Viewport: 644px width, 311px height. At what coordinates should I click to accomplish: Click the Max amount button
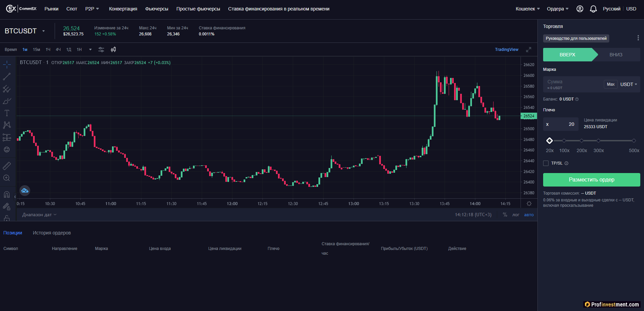611,84
